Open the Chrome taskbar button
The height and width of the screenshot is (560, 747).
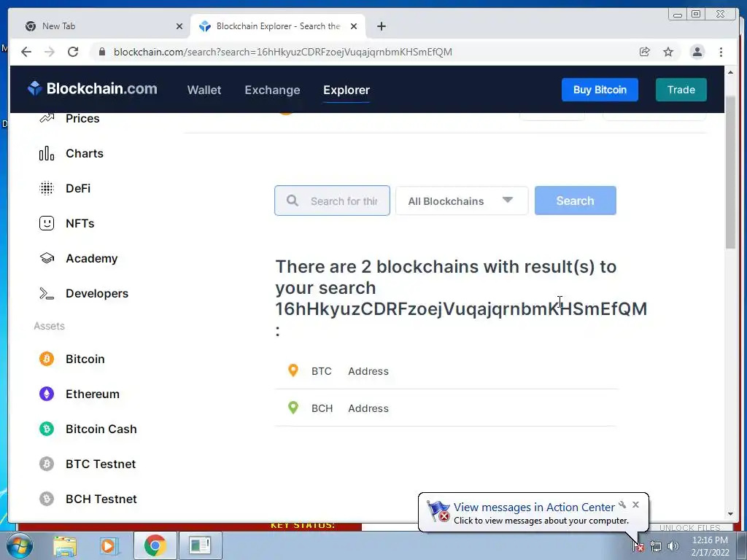155,545
